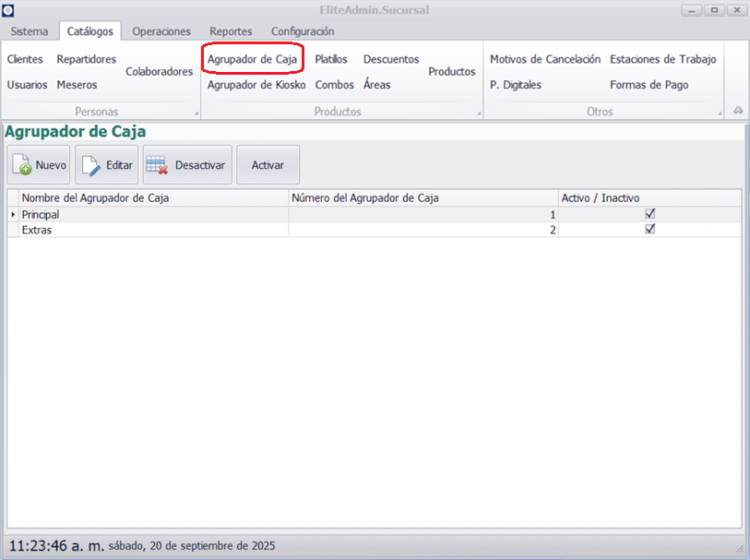Open Agrupador de Kiosko catalog
The image size is (750, 560).
[x=256, y=85]
